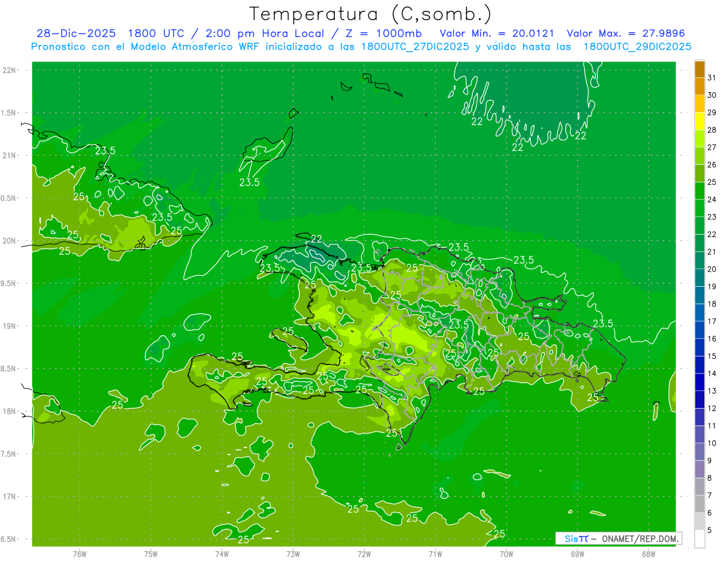Click the "21N" latitude axis label

tap(8, 155)
